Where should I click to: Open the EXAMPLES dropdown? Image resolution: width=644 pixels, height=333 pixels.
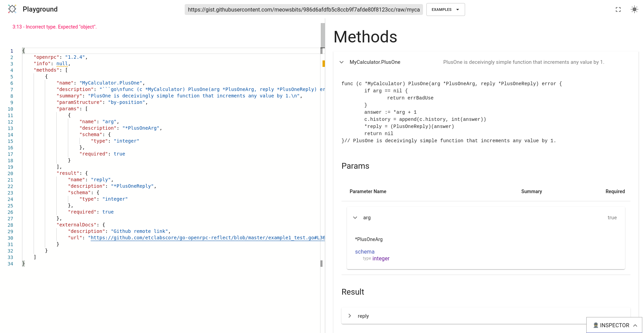(x=445, y=10)
